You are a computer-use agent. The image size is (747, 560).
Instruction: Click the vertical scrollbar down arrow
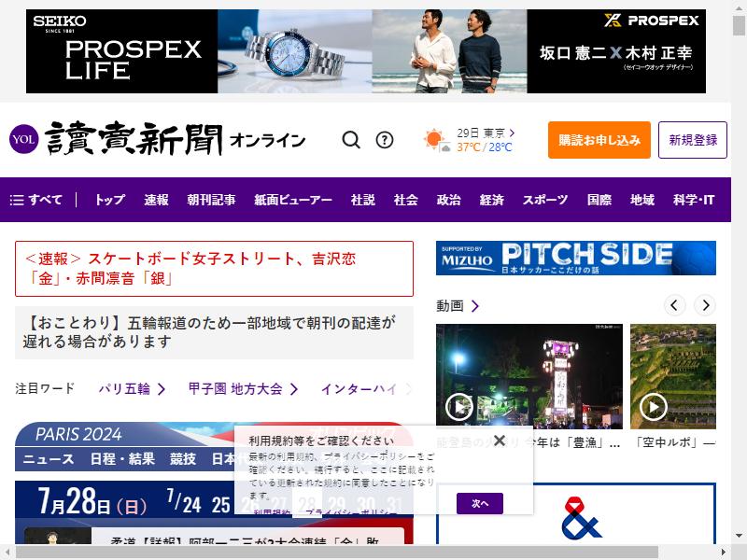coord(739,536)
